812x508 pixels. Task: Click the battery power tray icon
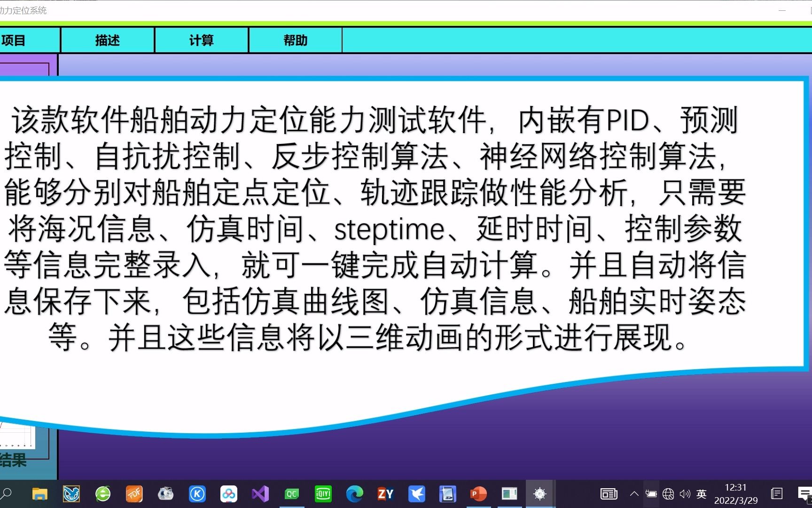click(651, 494)
